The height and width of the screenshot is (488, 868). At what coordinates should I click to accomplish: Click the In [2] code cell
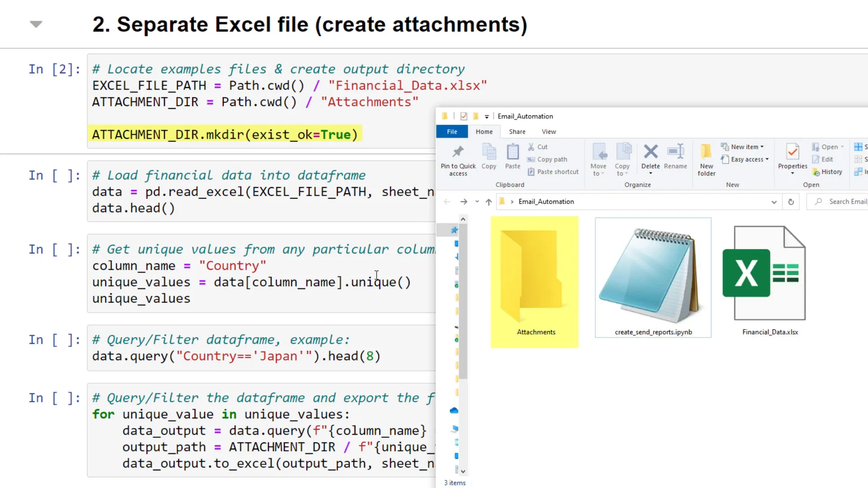click(261, 102)
